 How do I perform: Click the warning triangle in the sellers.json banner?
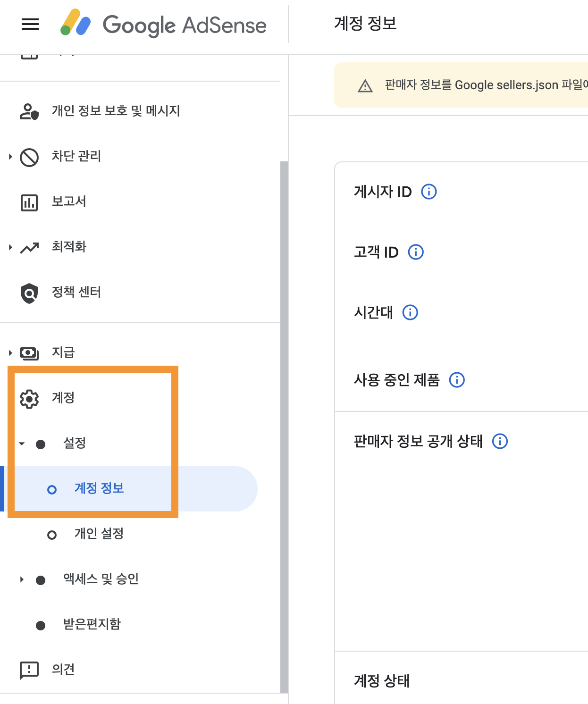point(364,85)
